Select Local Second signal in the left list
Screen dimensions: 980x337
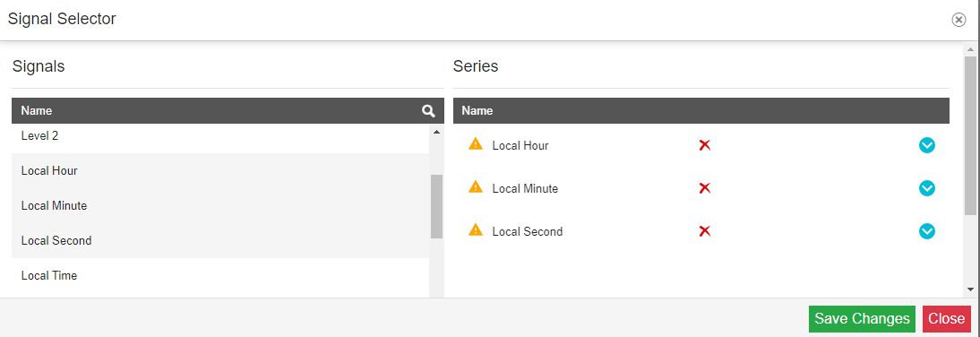(220, 241)
